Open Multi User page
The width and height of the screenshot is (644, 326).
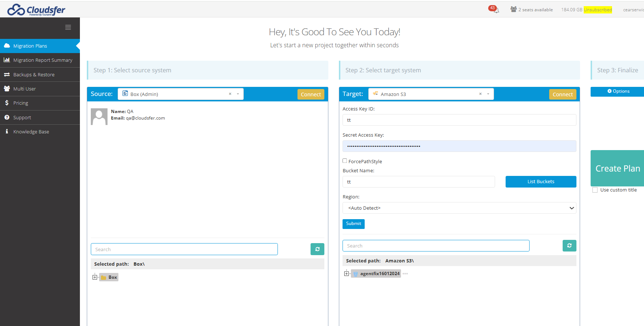click(40, 89)
